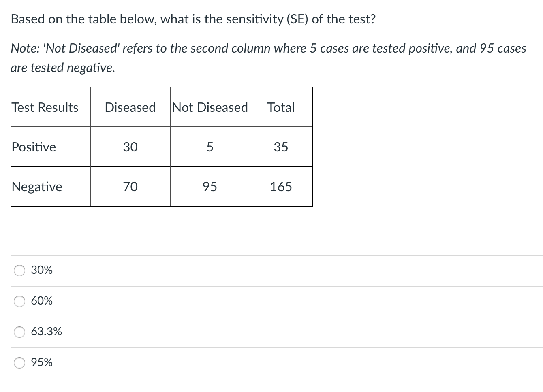This screenshot has height=392, width=543.
Task: Select the 60% answer option
Action: tap(19, 301)
